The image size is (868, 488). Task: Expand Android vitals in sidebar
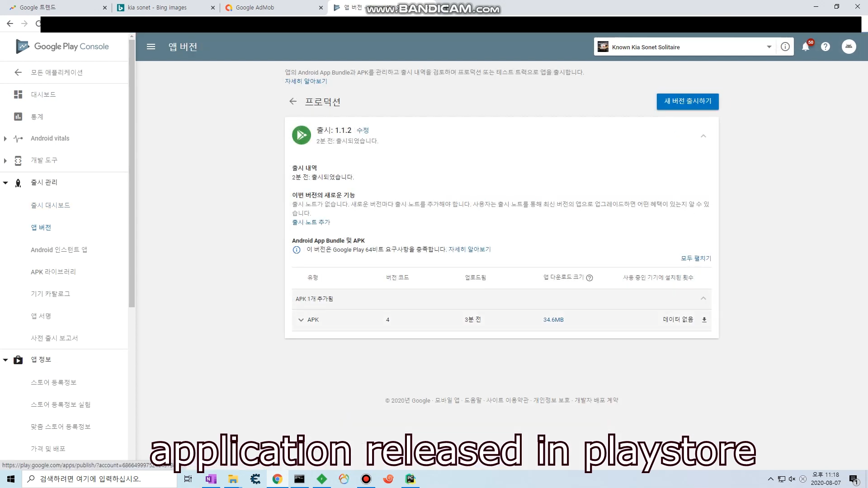click(5, 139)
